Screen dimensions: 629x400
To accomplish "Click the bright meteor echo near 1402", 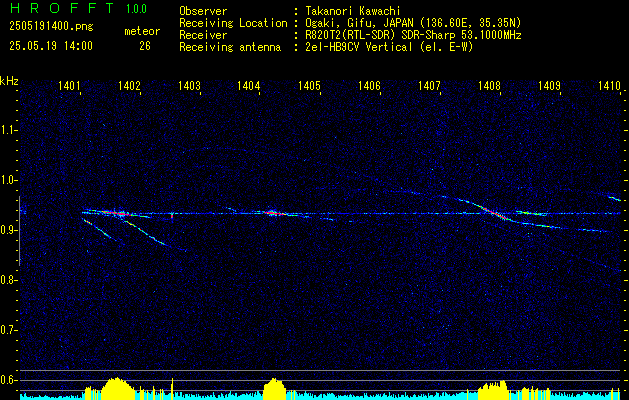I will point(116,213).
